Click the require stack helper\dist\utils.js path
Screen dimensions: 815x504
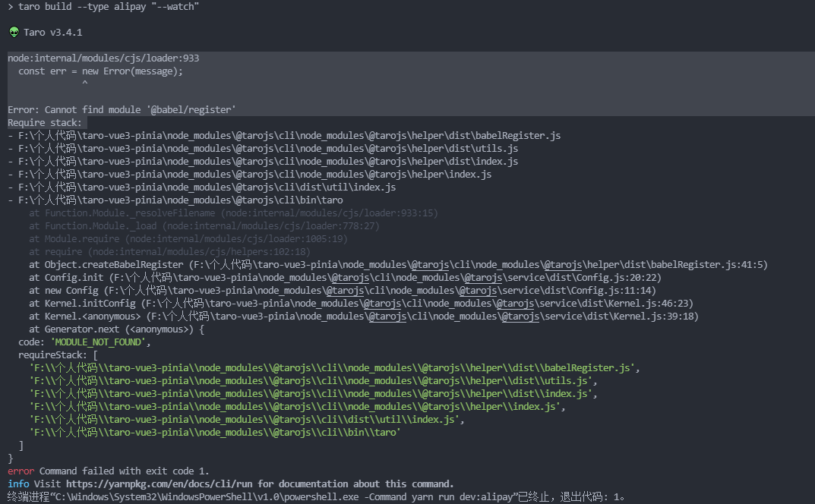point(263,149)
